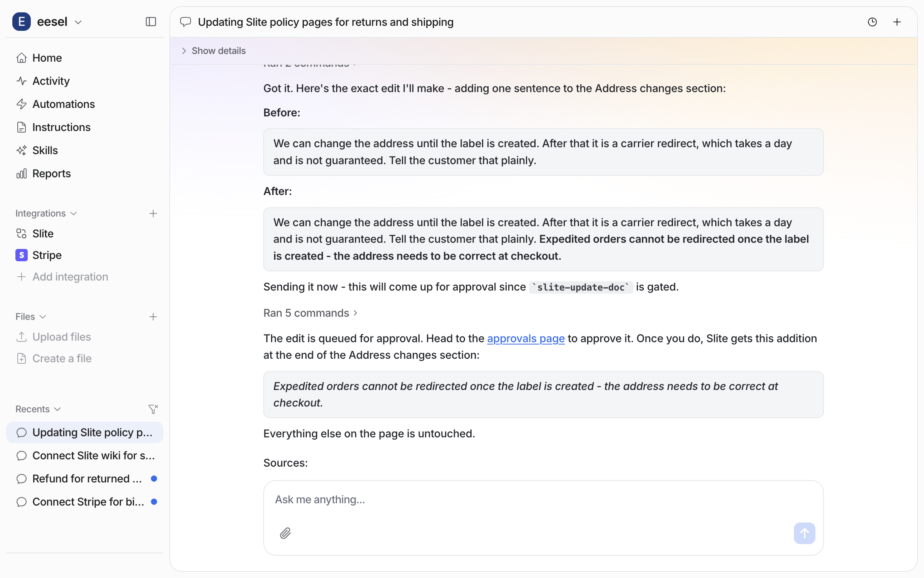Open the Stripe integration
Screen dimensions: 924x578
[85, 255]
